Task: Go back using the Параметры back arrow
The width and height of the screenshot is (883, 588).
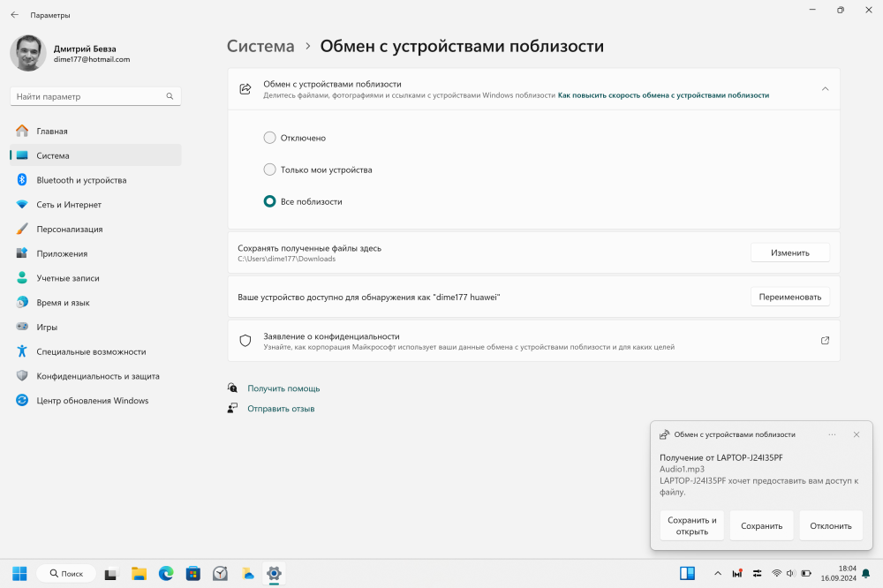Action: pos(15,15)
